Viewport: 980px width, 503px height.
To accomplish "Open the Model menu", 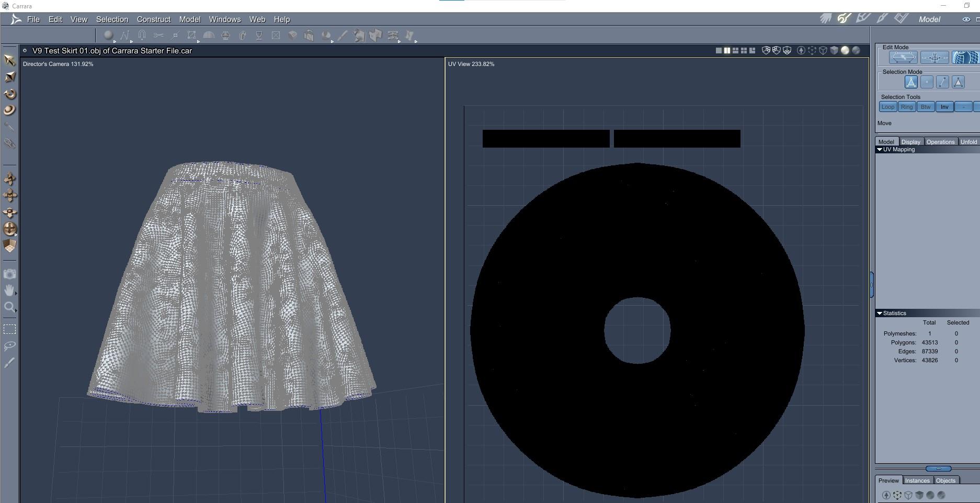I will [190, 19].
